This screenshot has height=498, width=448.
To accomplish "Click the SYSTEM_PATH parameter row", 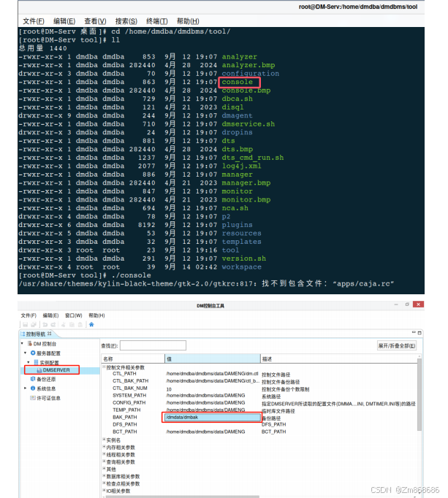I will pyautogui.click(x=259, y=396).
